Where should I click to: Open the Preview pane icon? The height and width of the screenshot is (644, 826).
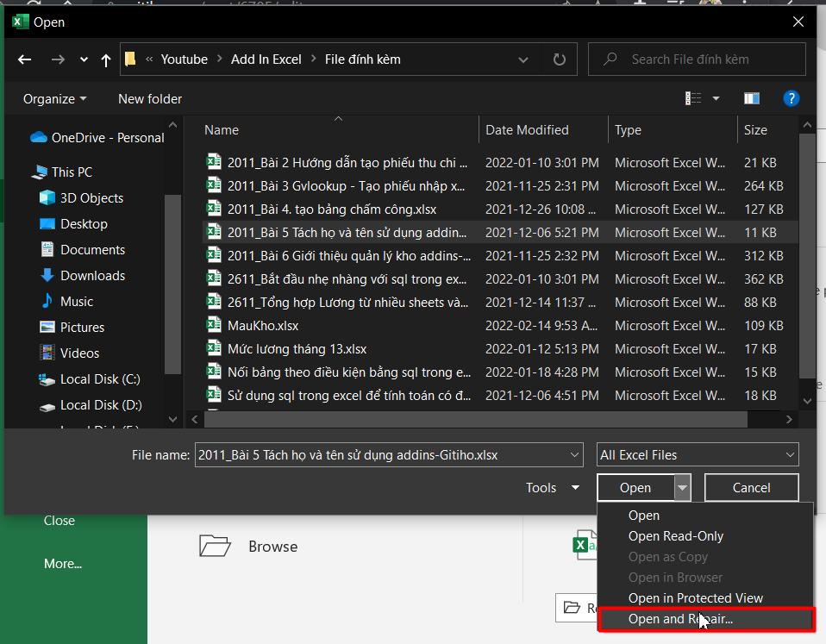click(x=751, y=98)
